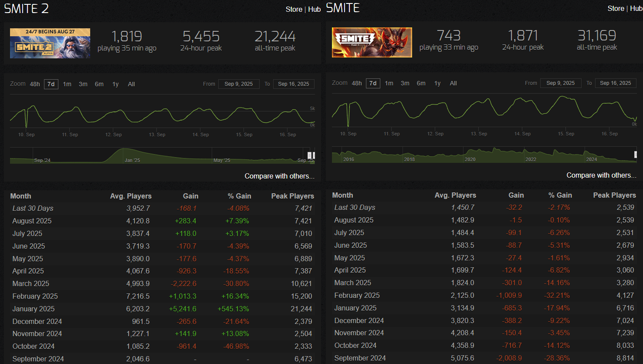Click the SMITE 2 banner image
The height and width of the screenshot is (364, 643).
coord(50,44)
